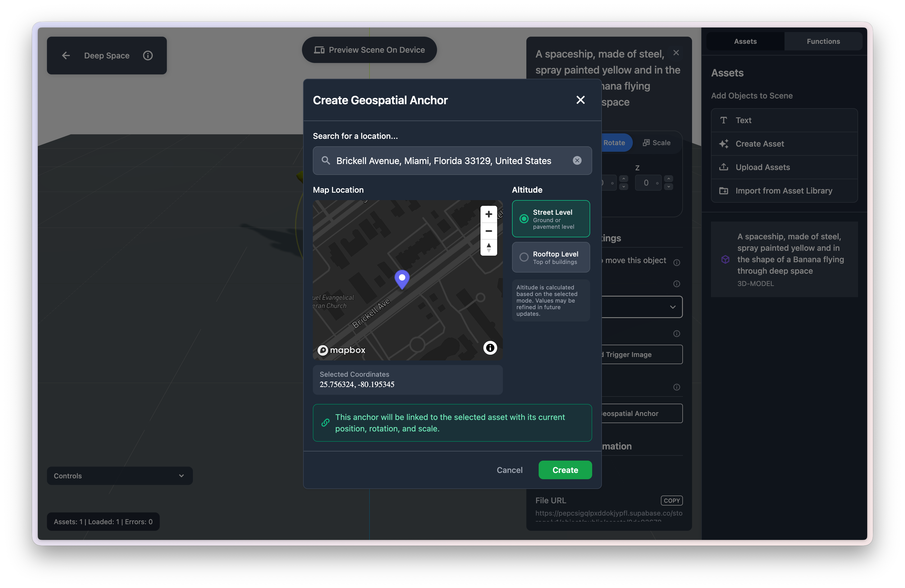Screen dimensions: 905x588
Task: Copy the File URL
Action: pos(671,500)
